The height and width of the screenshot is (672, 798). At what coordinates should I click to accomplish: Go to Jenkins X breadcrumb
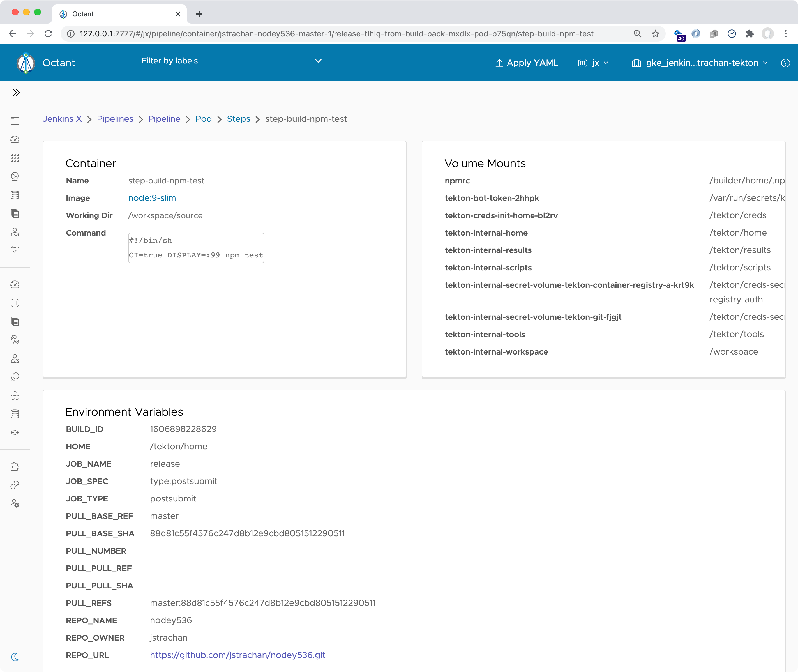click(x=62, y=119)
